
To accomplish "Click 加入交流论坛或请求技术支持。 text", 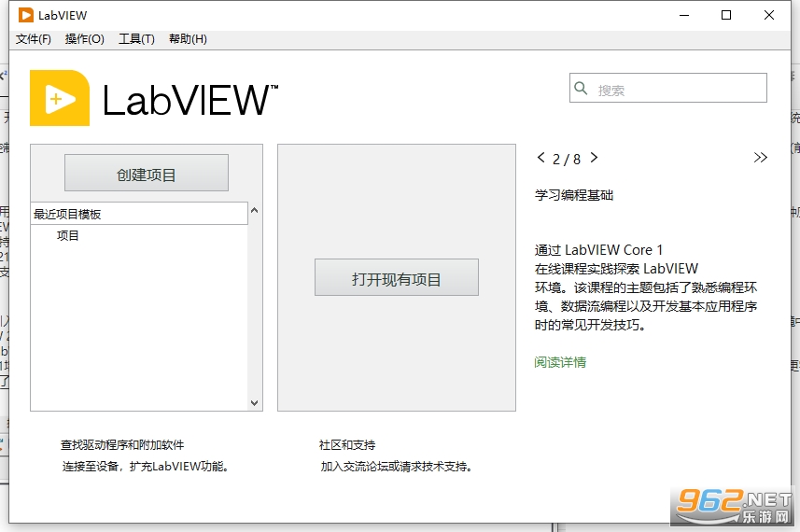I will point(397,467).
